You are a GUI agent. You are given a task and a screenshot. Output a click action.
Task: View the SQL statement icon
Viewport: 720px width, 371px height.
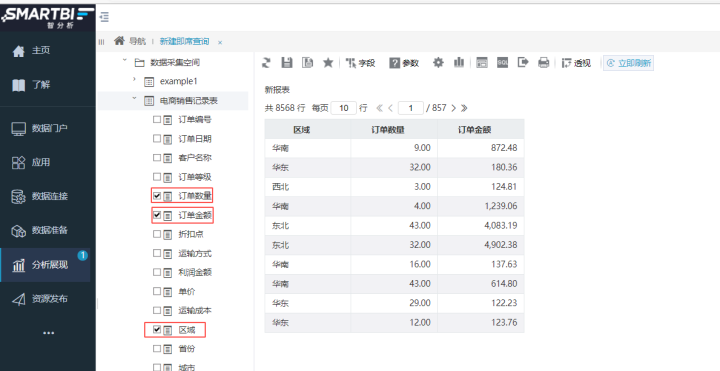point(502,63)
